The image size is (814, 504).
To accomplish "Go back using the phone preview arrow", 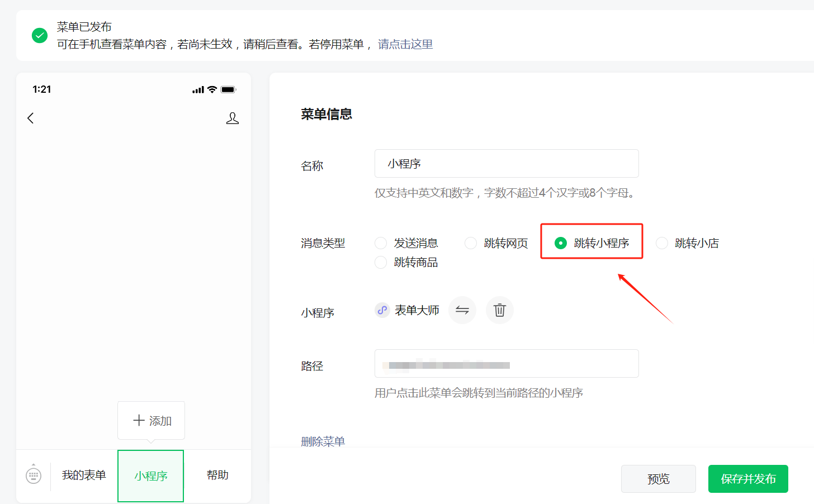I will click(x=31, y=118).
